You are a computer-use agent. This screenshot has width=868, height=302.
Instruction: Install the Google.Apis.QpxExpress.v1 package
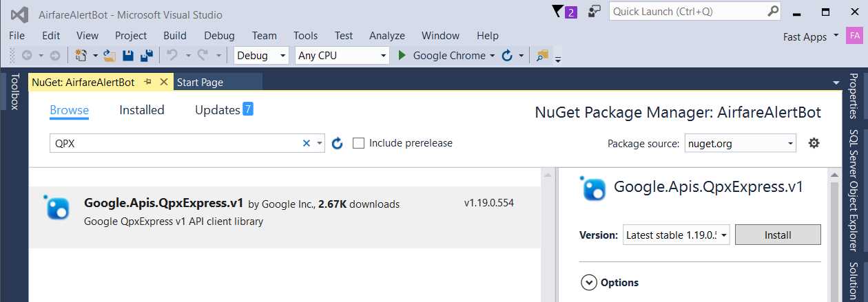778,235
